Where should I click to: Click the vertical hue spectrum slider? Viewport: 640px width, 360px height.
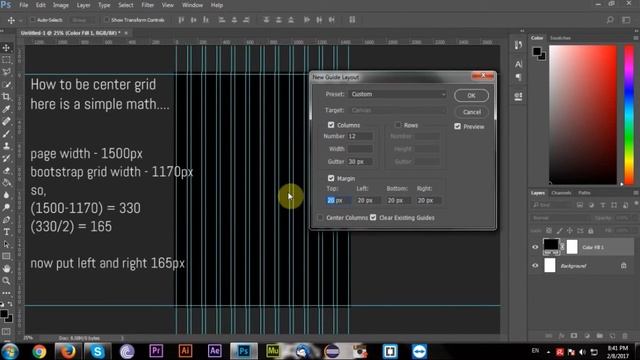point(629,115)
